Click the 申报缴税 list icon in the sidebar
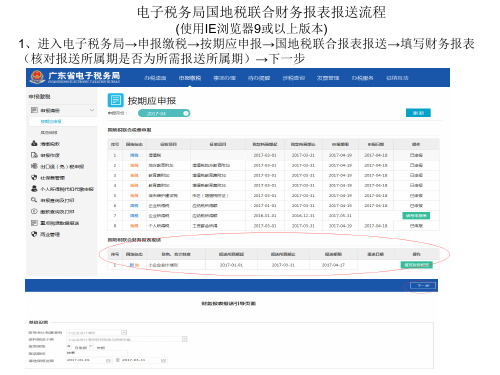The image size is (500, 375). [34, 110]
